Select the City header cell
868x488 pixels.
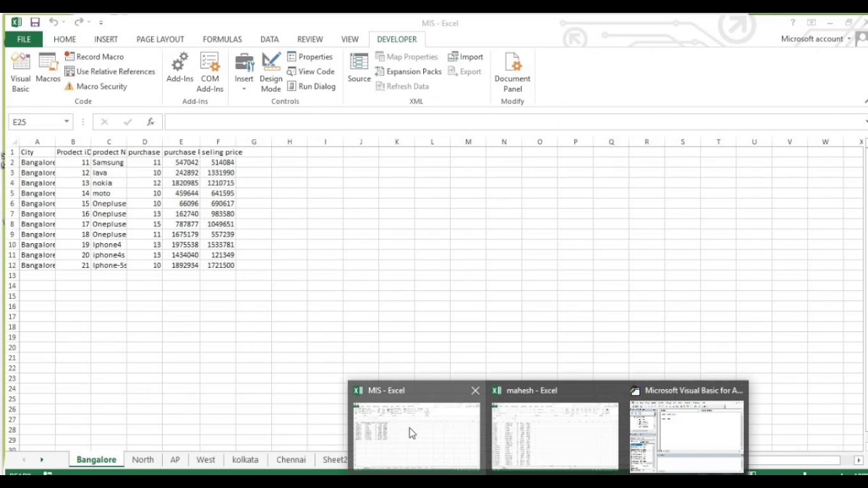(x=37, y=152)
